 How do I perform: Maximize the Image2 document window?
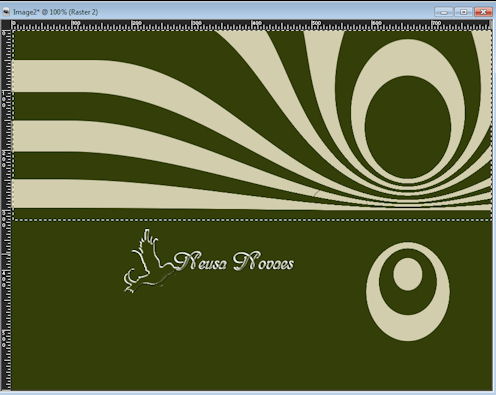463,12
